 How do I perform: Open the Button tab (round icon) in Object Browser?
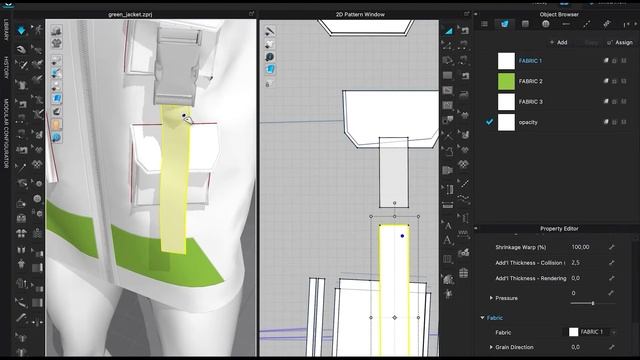[x=545, y=24]
